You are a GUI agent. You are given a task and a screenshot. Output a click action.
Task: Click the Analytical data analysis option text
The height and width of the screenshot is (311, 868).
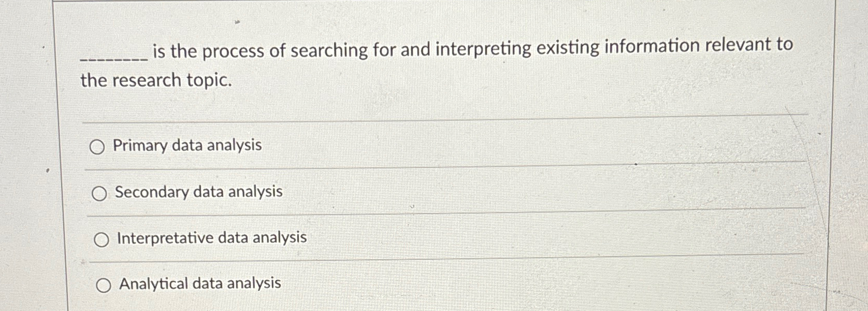click(x=199, y=284)
